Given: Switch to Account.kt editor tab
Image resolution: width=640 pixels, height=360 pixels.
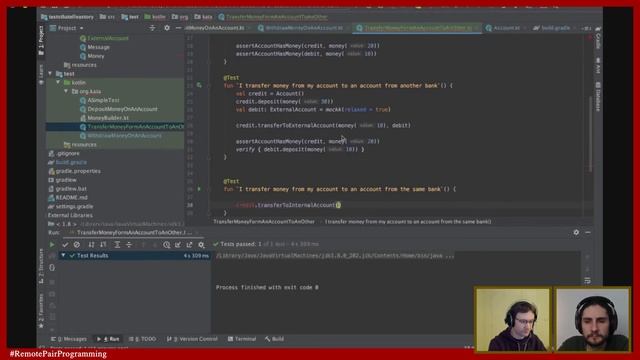Looking at the screenshot, I should pyautogui.click(x=504, y=28).
